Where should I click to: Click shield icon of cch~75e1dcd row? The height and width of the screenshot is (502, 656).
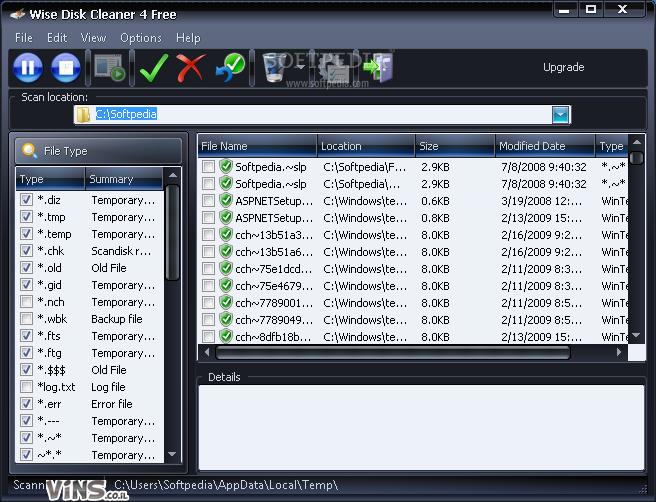[226, 269]
